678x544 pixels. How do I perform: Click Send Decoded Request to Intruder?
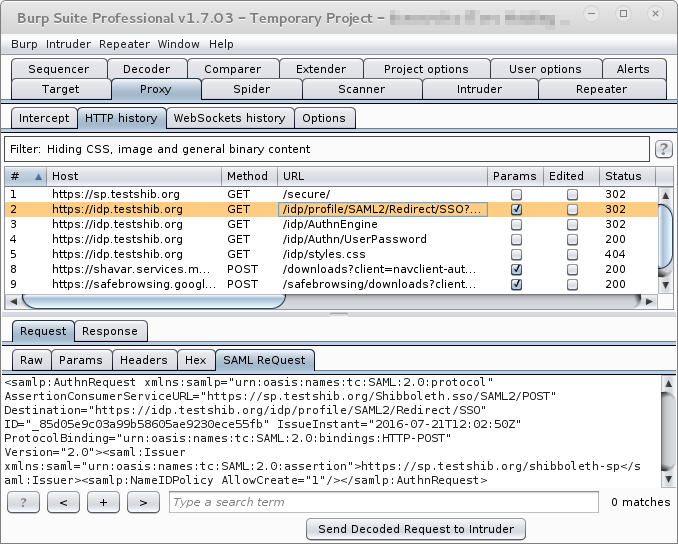(416, 529)
